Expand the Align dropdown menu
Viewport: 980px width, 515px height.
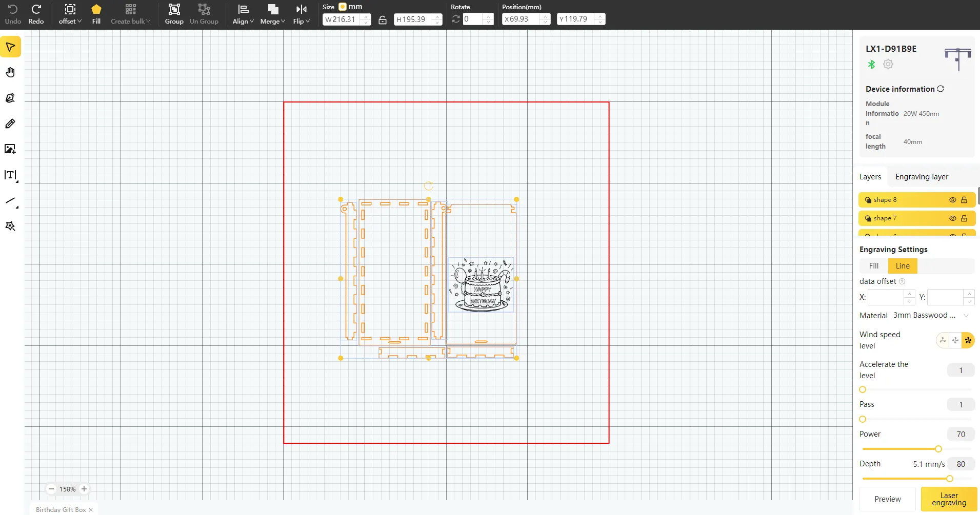point(243,14)
